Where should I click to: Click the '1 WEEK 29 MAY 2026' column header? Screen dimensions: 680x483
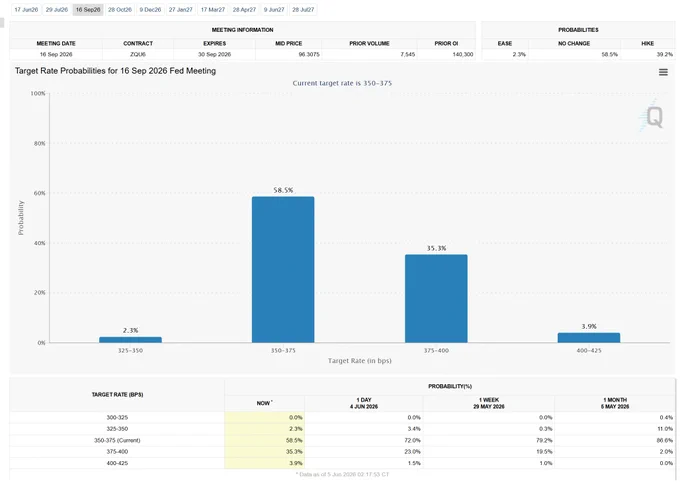pos(489,403)
